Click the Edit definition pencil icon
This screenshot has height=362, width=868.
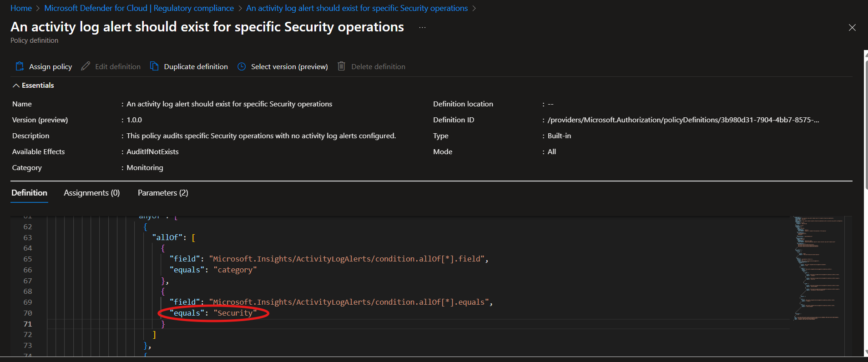[x=86, y=66]
